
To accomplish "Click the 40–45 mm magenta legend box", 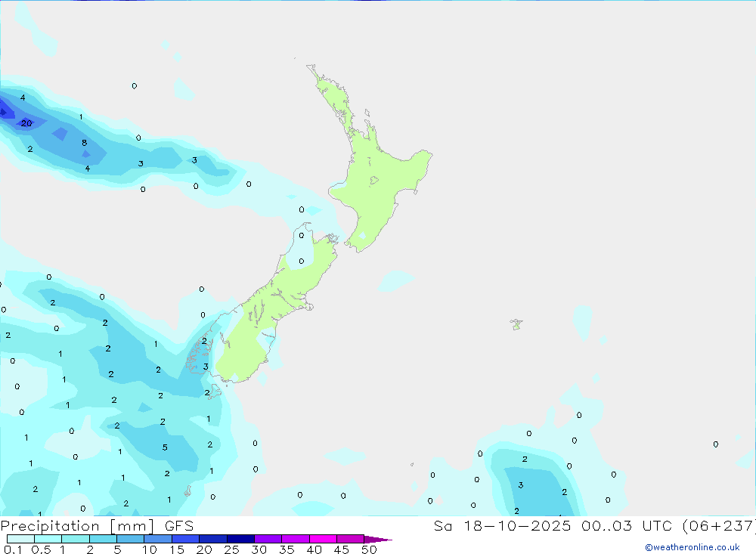I will click(323, 539).
